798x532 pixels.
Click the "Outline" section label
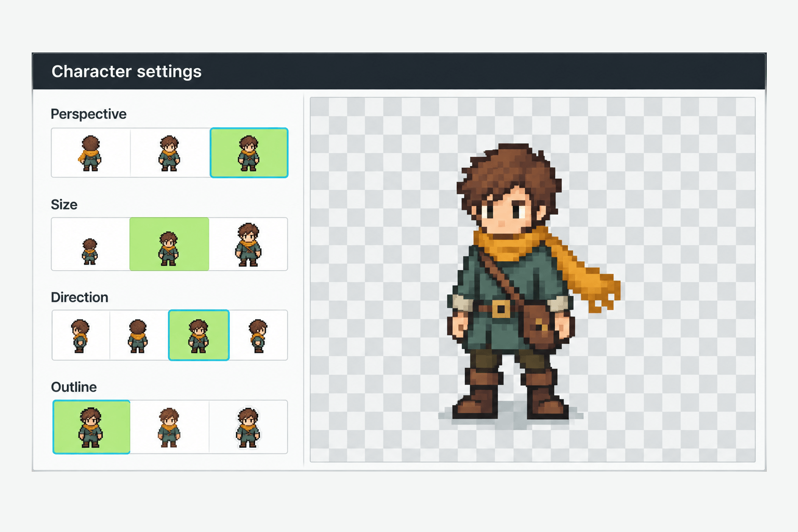coord(74,387)
